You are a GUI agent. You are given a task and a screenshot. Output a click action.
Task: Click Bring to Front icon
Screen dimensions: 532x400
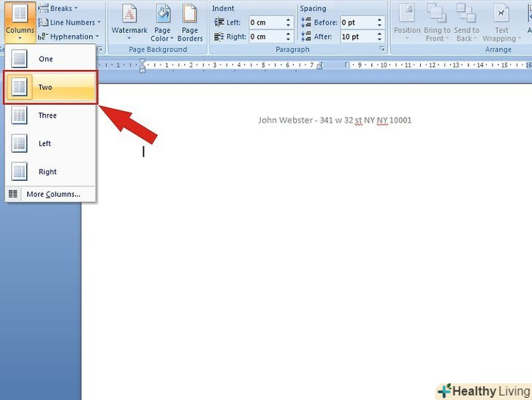click(x=437, y=14)
